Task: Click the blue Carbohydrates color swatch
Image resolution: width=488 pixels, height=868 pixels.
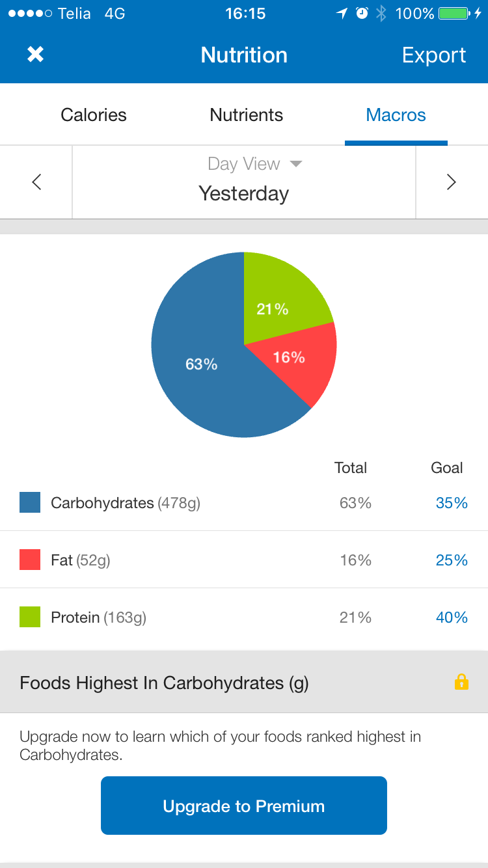Action: coord(30,502)
